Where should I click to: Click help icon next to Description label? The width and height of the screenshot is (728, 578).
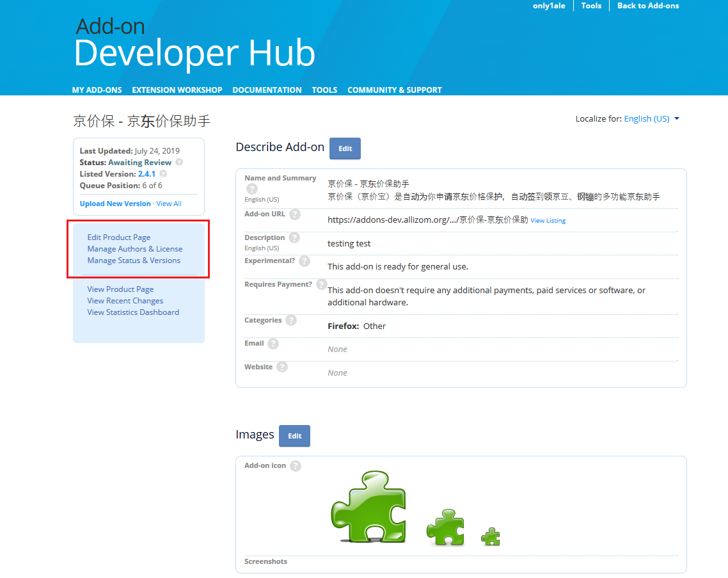pyautogui.click(x=294, y=237)
